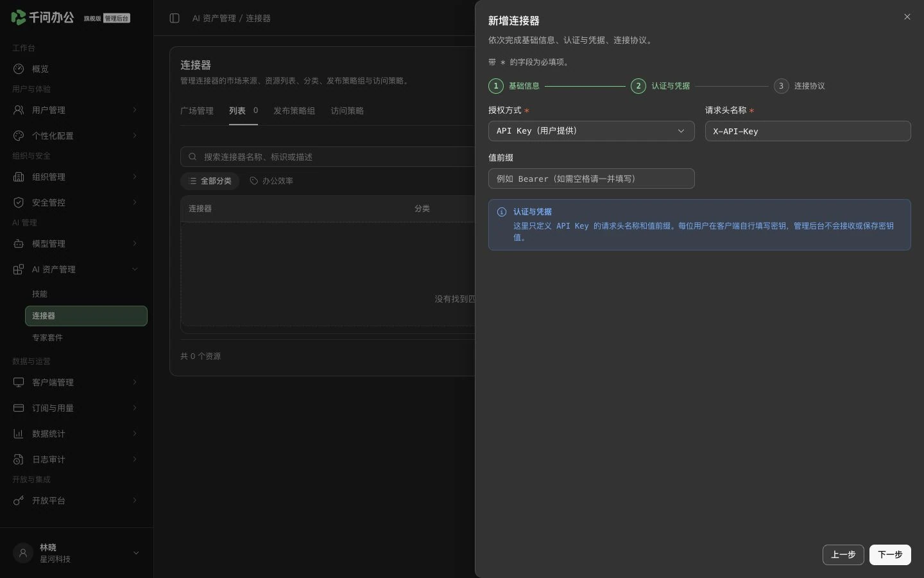924x578 pixels.
Task: Focus the 搜索连接器 search box
Action: point(328,157)
